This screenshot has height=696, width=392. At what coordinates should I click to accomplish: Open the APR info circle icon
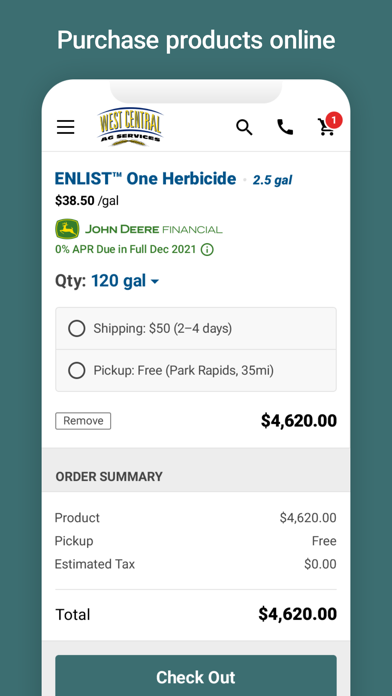click(x=207, y=249)
